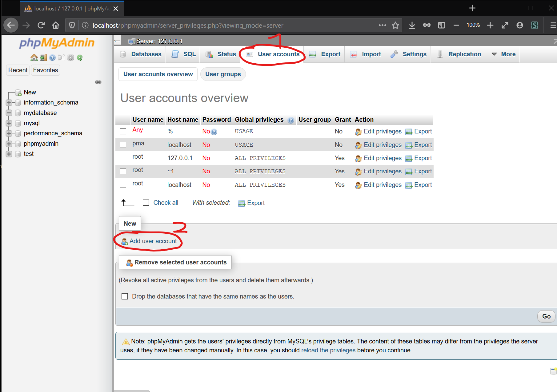
Task: Click the log out door icon
Action: coord(43,57)
